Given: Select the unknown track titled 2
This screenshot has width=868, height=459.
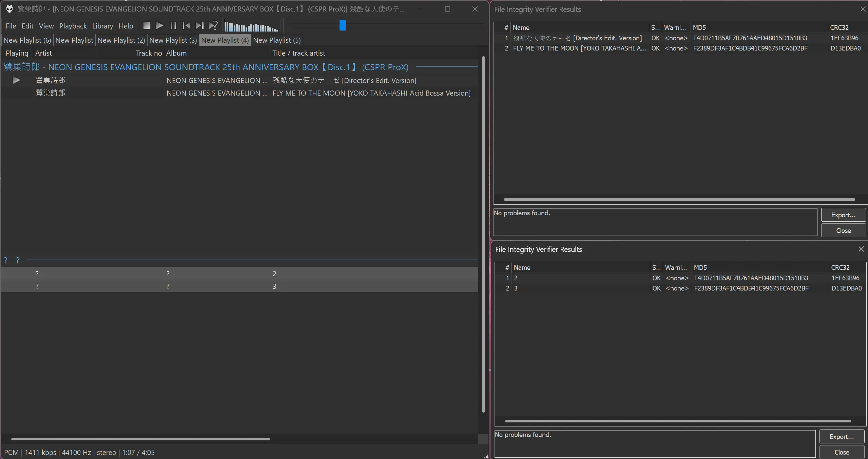Looking at the screenshot, I should coord(239,274).
